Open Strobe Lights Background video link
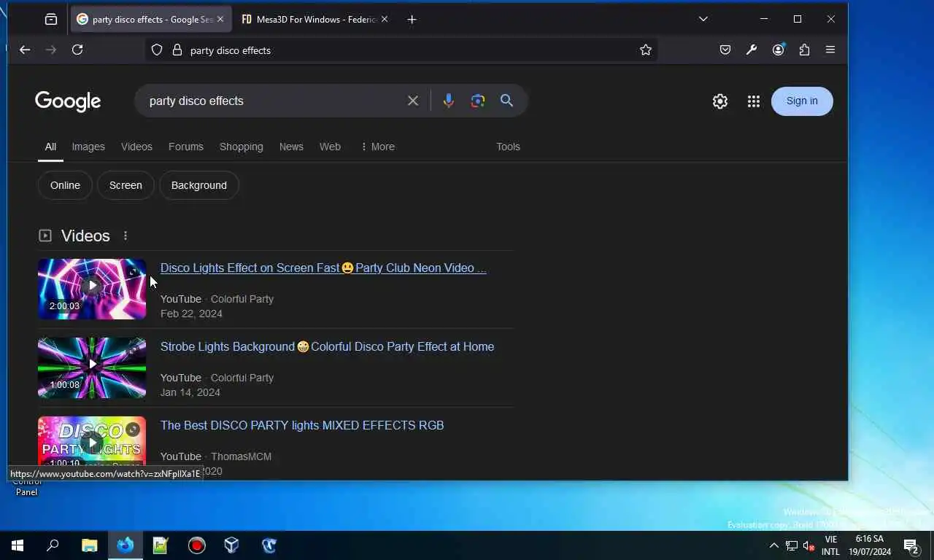 click(327, 346)
